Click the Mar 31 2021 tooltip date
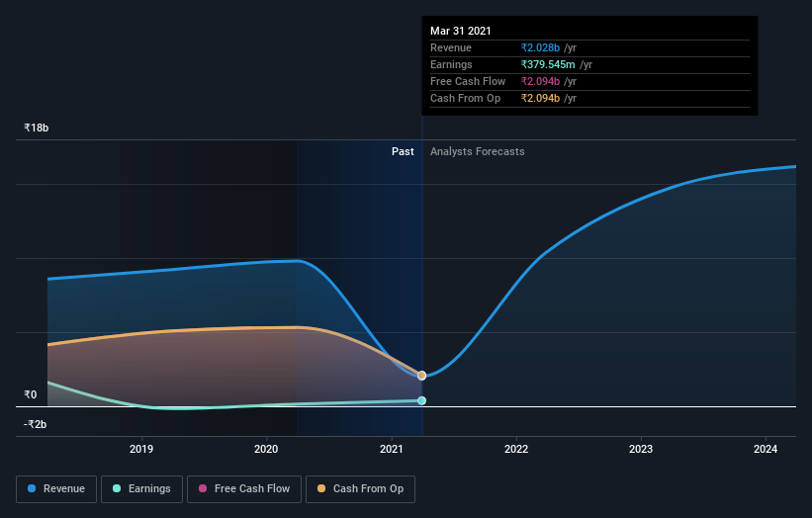 click(460, 31)
